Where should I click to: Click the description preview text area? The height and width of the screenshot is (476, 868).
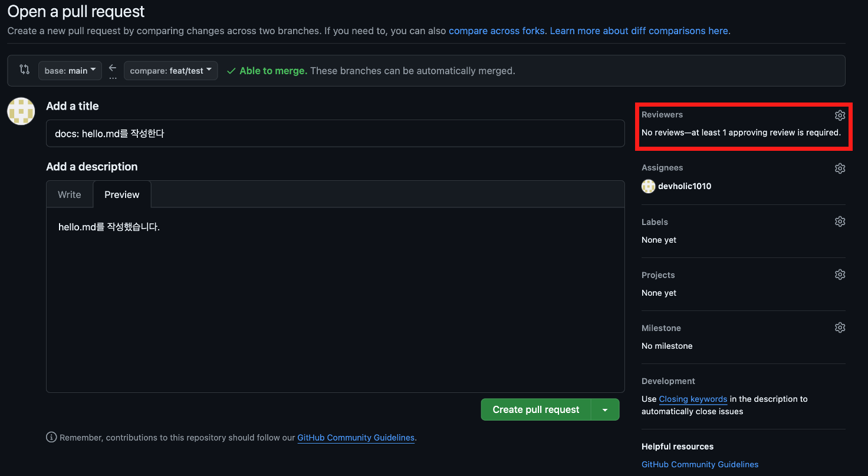336,300
